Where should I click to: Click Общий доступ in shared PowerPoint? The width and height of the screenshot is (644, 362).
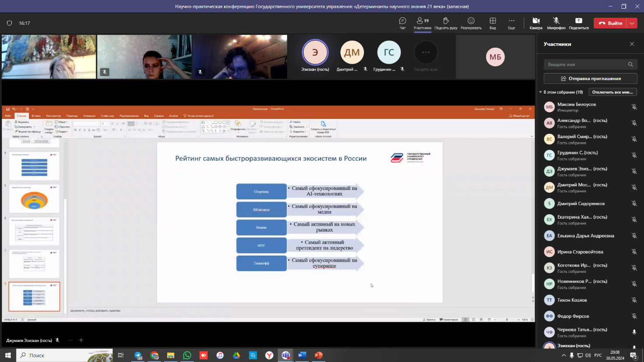(x=519, y=116)
